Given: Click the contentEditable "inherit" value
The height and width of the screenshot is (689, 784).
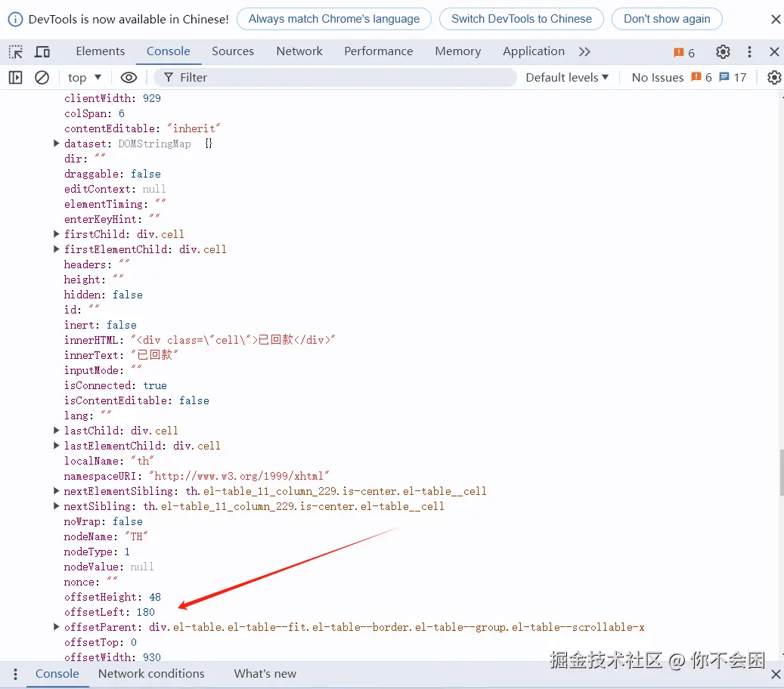Looking at the screenshot, I should (194, 128).
